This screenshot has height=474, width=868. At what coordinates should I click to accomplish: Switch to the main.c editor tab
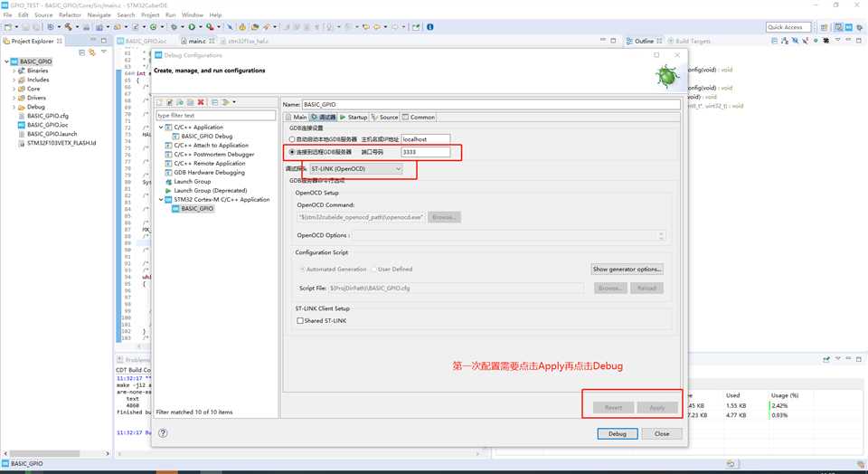197,41
